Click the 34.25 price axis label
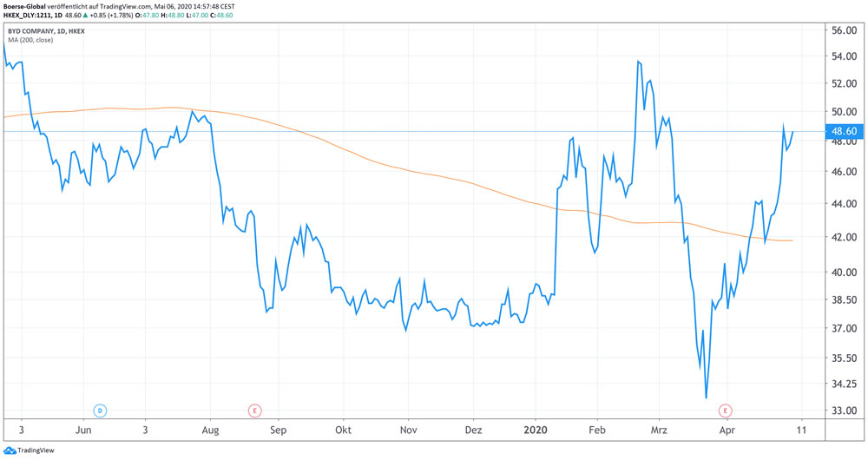Screen dimensions: 868x460 pyautogui.click(x=845, y=384)
